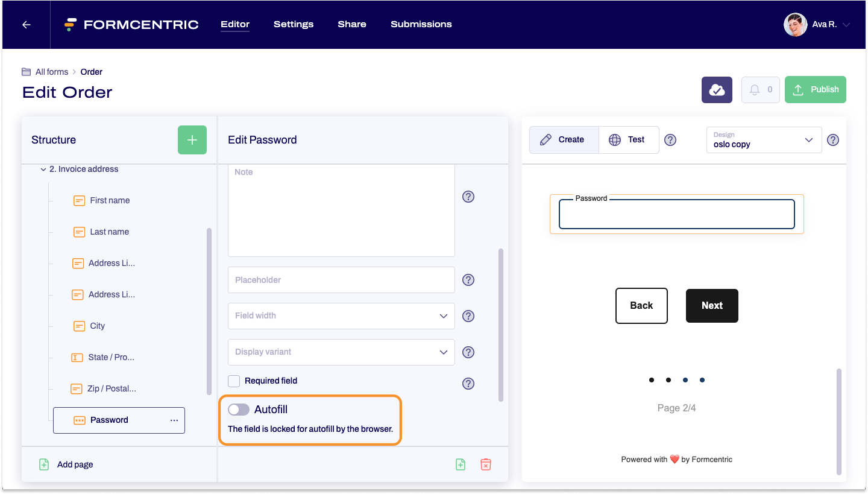Switch to the Test tab
The width and height of the screenshot is (868, 494).
point(629,139)
